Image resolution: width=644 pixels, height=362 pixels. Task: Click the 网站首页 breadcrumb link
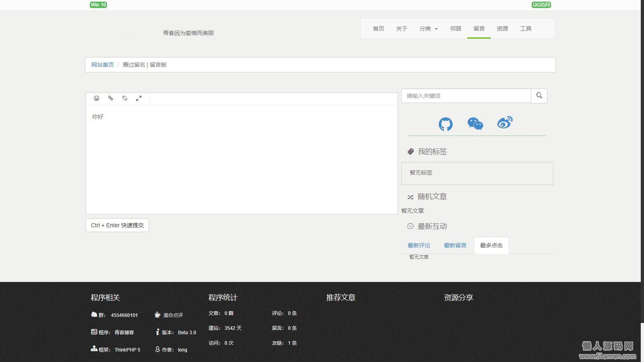(103, 65)
